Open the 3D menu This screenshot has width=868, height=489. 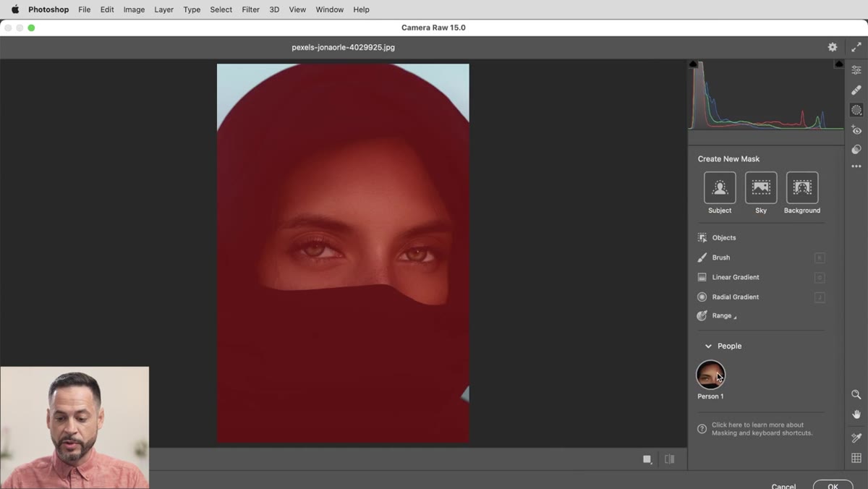[274, 9]
